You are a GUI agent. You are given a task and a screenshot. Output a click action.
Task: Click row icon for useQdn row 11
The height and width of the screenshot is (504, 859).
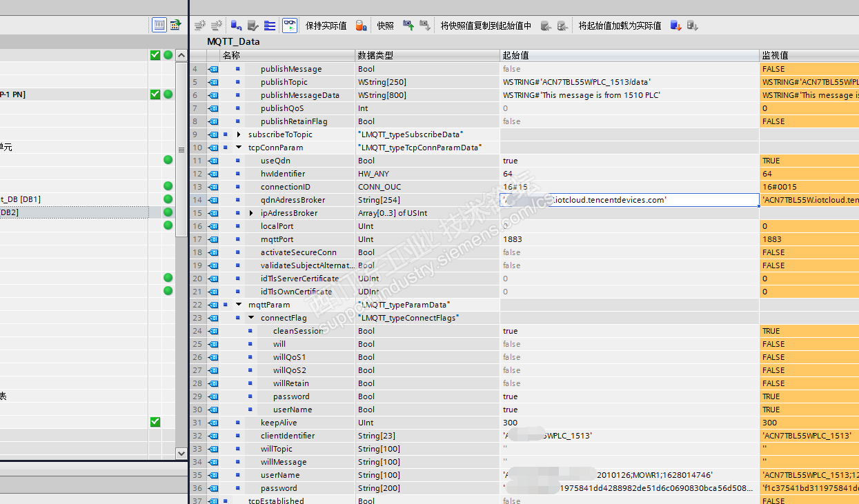click(x=213, y=161)
